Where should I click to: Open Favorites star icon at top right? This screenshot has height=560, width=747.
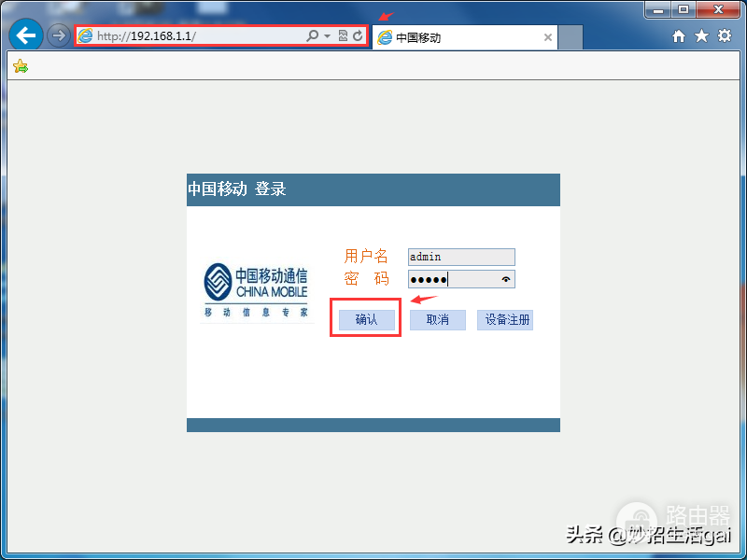tap(701, 35)
